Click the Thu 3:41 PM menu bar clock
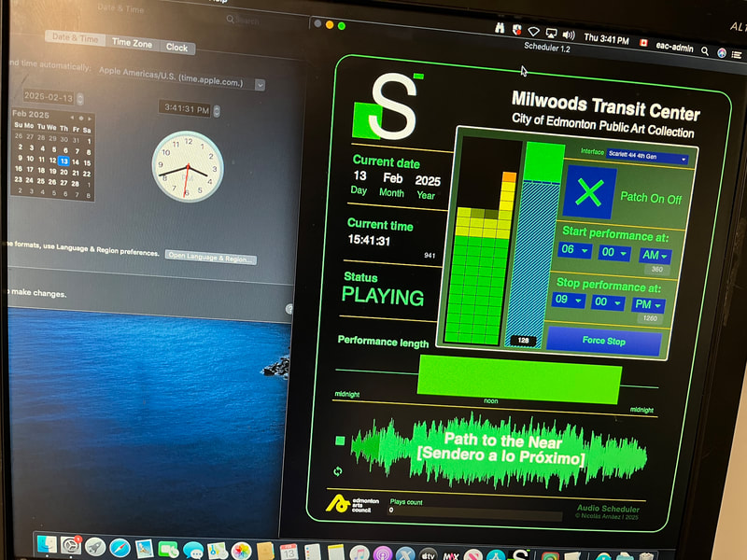The image size is (747, 560). click(x=606, y=38)
